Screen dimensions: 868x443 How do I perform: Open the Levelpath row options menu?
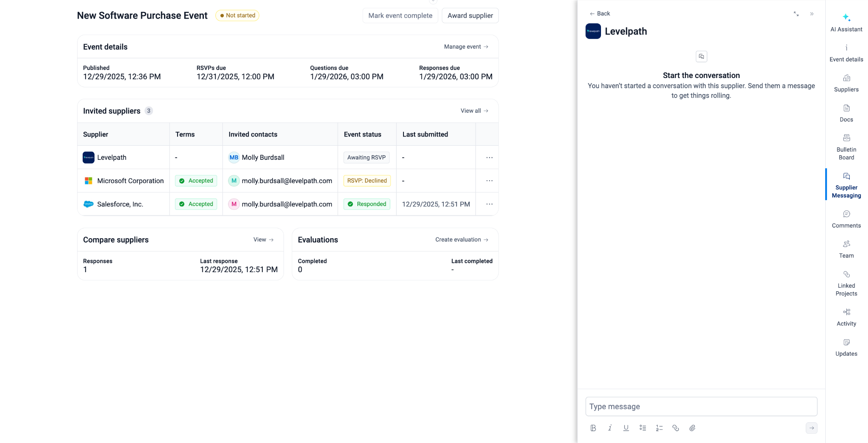tap(489, 157)
